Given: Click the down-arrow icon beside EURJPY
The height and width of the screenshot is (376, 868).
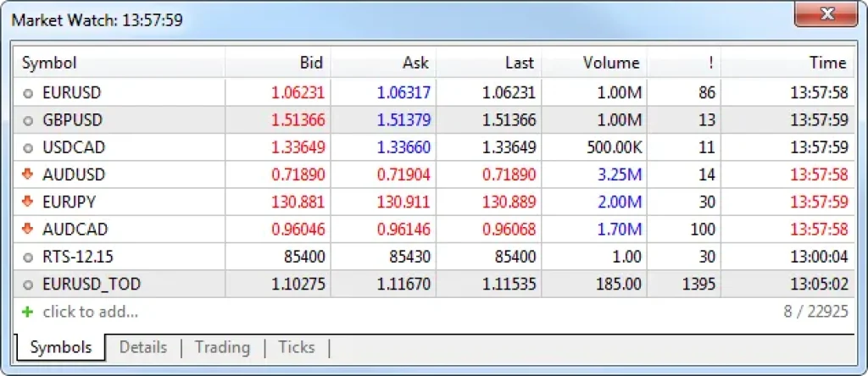Looking at the screenshot, I should pyautogui.click(x=28, y=202).
